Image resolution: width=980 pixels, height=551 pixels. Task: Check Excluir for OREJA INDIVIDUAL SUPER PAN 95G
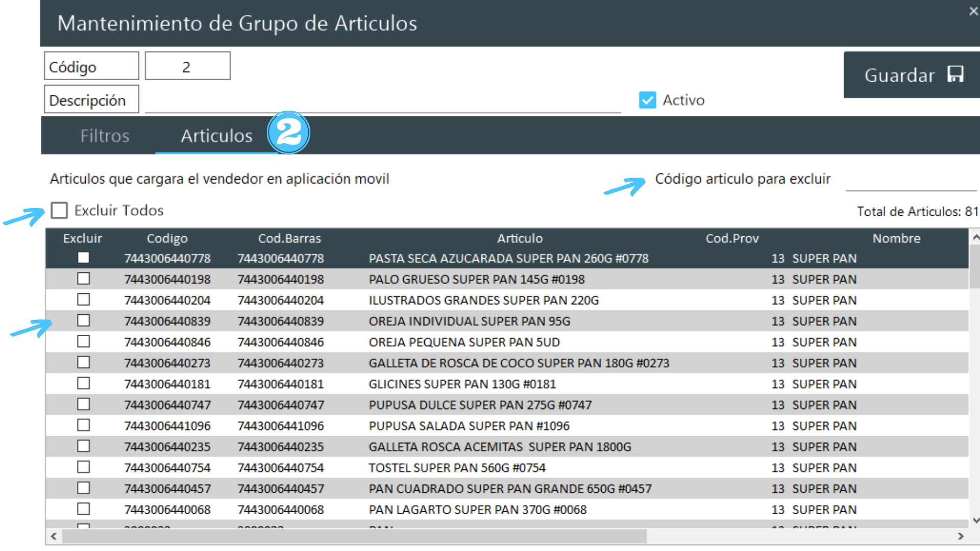(x=83, y=320)
